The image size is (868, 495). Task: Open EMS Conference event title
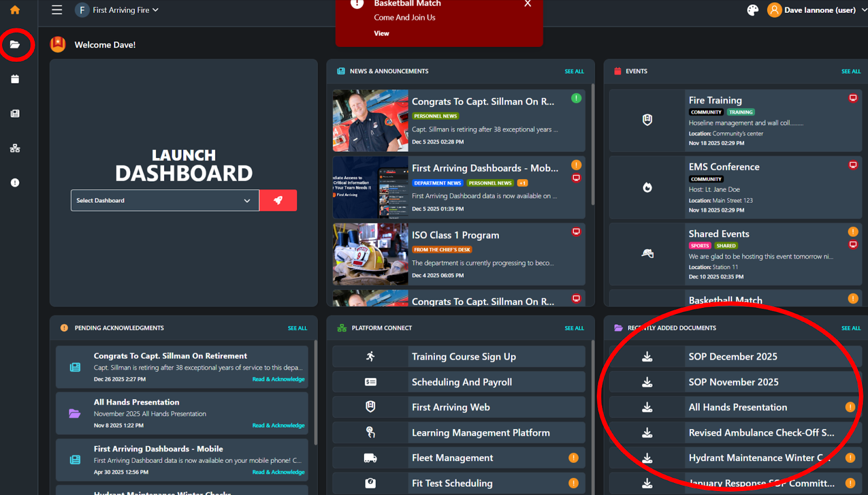click(724, 167)
